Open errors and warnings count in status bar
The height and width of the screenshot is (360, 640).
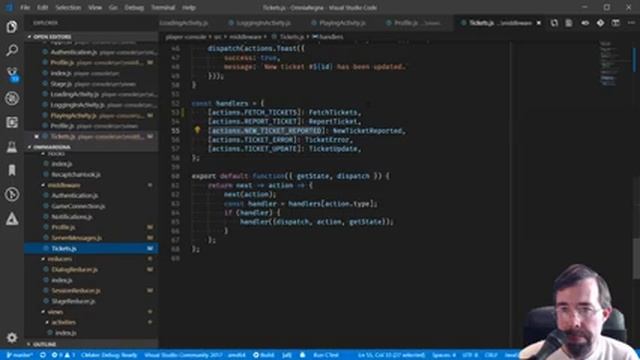[x=63, y=355]
